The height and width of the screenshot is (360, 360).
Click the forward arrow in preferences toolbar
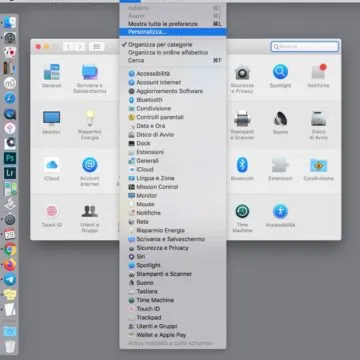[79, 47]
